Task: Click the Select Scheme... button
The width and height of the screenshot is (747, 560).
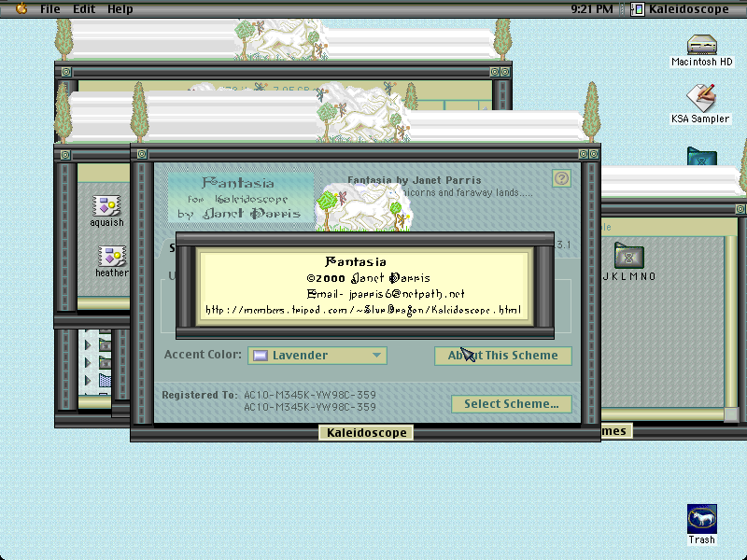Action: pyautogui.click(x=511, y=404)
